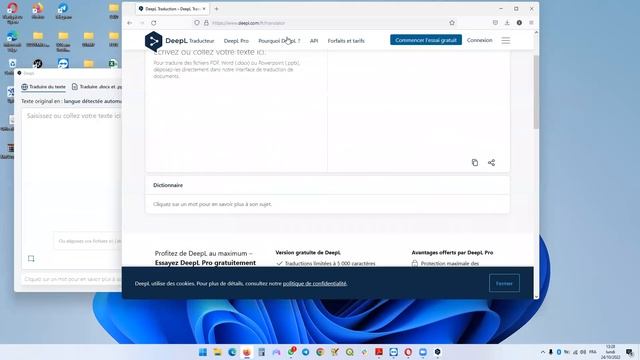The image size is (640, 360).
Task: Switch to Traduire .docx tab in DeepL app
Action: pos(97,87)
